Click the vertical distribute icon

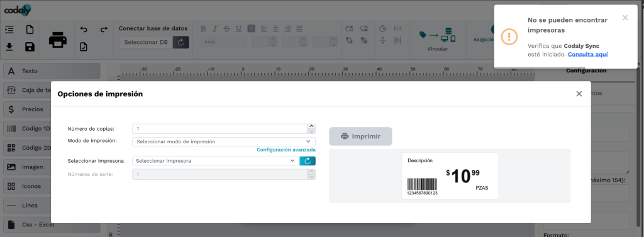pyautogui.click(x=383, y=40)
